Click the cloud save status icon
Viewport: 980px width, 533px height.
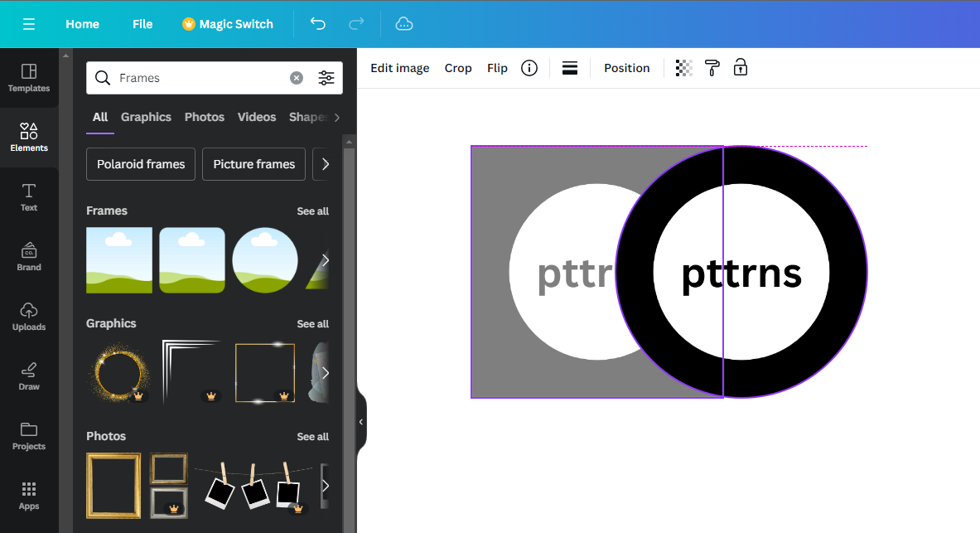pos(404,24)
